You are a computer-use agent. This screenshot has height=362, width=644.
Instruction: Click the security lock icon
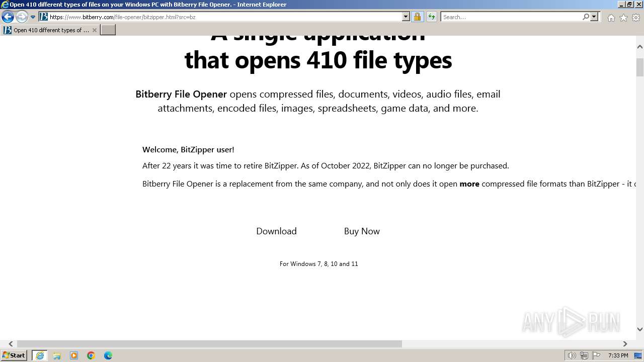(x=417, y=17)
